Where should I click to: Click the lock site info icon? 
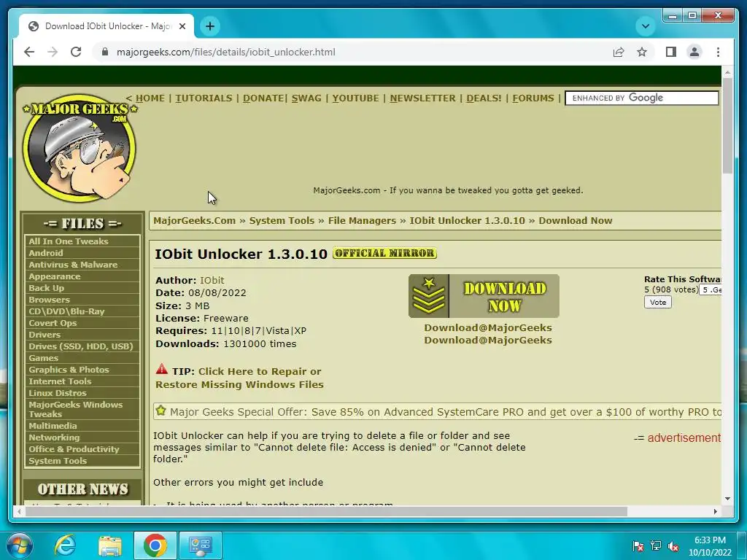105,52
